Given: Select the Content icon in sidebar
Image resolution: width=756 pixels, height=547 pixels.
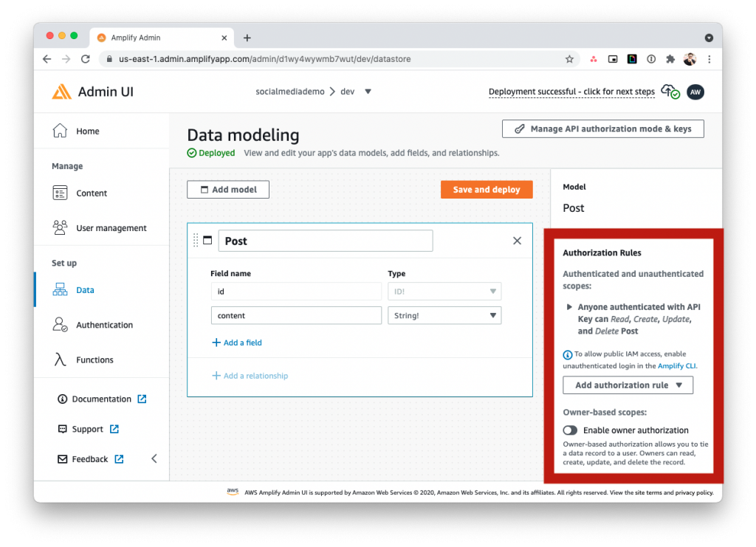Looking at the screenshot, I should pos(62,193).
